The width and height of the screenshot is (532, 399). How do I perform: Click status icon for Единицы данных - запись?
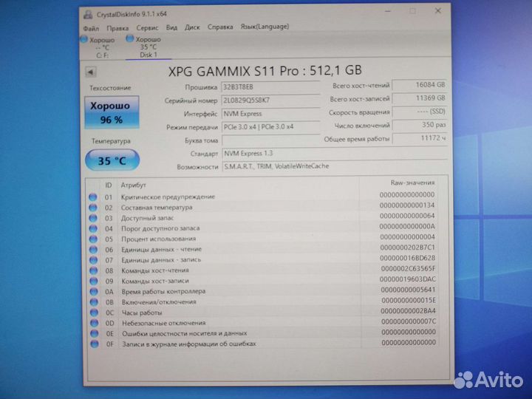(93, 260)
